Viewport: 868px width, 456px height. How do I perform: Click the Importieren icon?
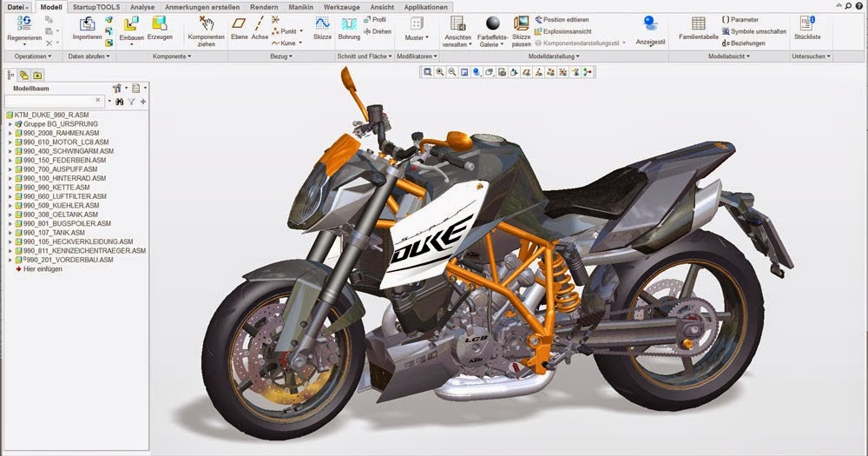tap(87, 23)
